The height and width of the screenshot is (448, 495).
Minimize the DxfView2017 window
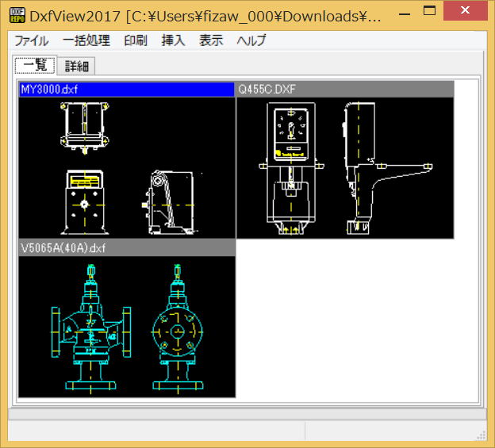click(405, 14)
